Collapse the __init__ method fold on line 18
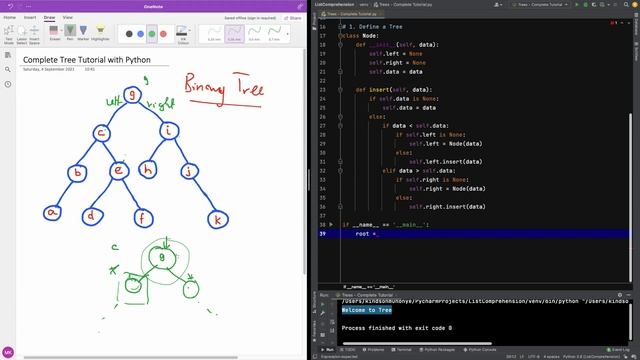This screenshot has height=360, width=640. (x=340, y=45)
